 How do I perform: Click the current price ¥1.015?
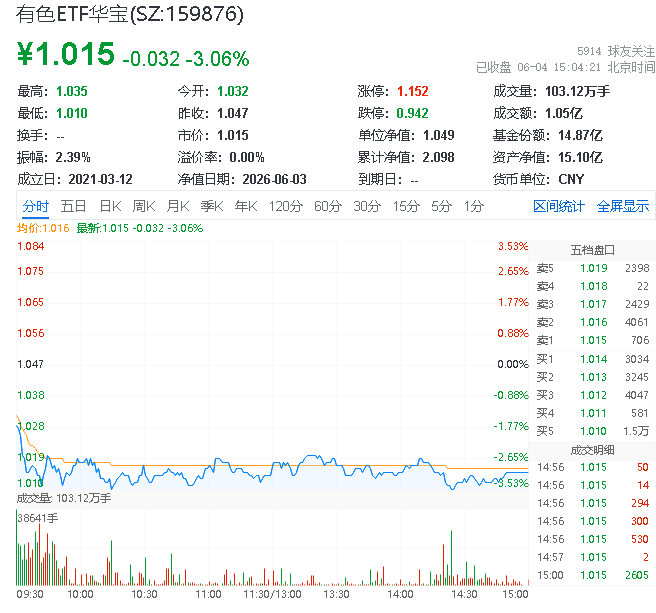click(66, 54)
